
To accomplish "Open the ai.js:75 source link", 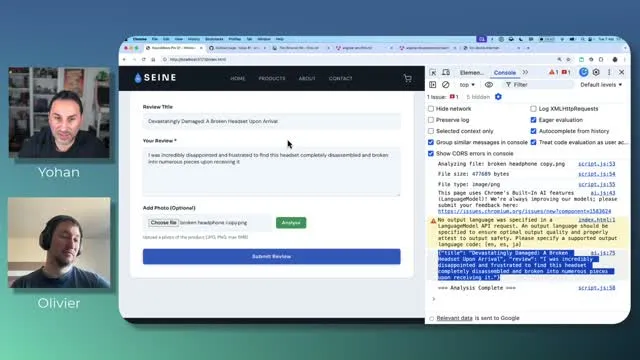I will point(603,253).
